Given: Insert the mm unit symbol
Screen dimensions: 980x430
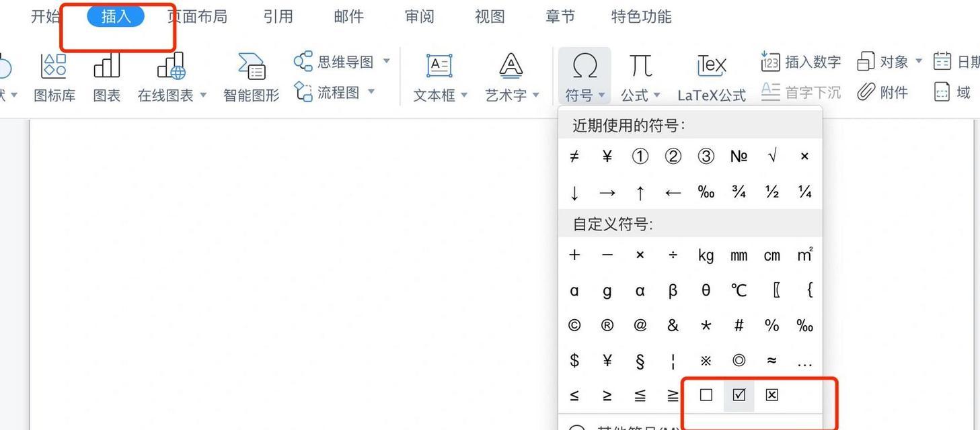Looking at the screenshot, I should [x=739, y=255].
